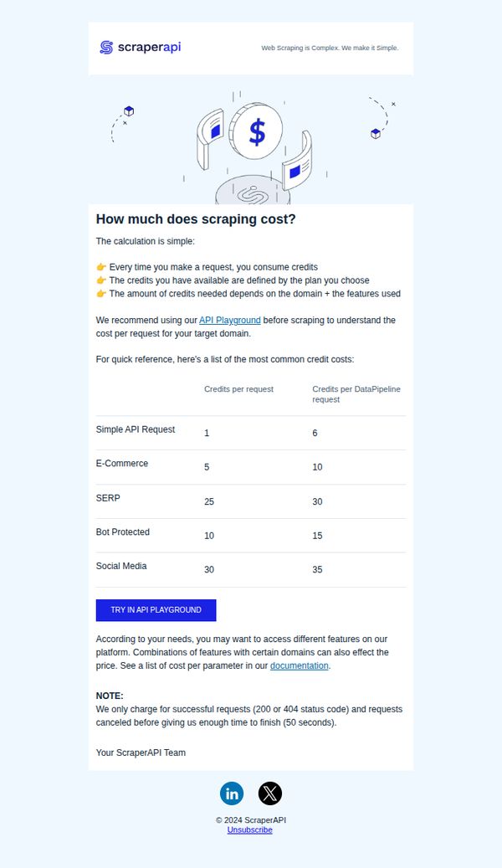The width and height of the screenshot is (502, 868).
Task: Click the header tagline text
Action: tap(330, 49)
